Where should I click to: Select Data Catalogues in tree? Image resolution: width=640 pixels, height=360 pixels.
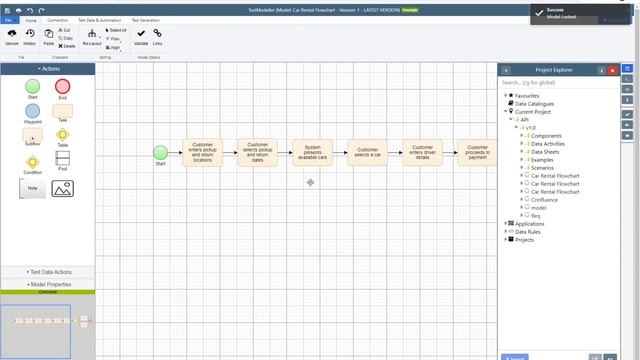[x=534, y=104]
